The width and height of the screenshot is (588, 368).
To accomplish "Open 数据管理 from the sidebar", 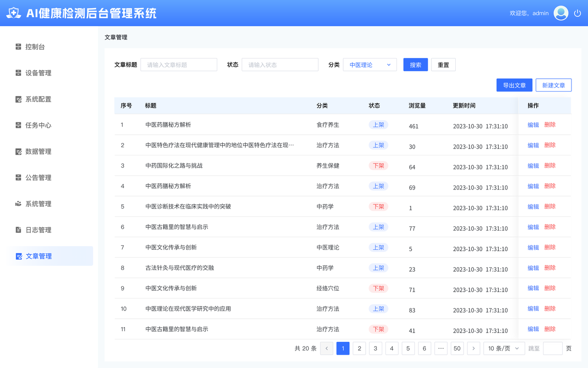I will click(x=19, y=151).
